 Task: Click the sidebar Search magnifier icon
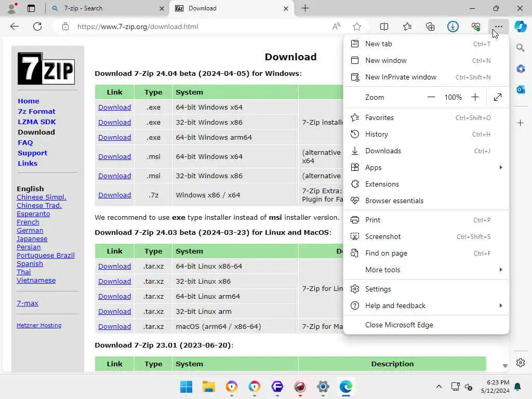click(521, 47)
